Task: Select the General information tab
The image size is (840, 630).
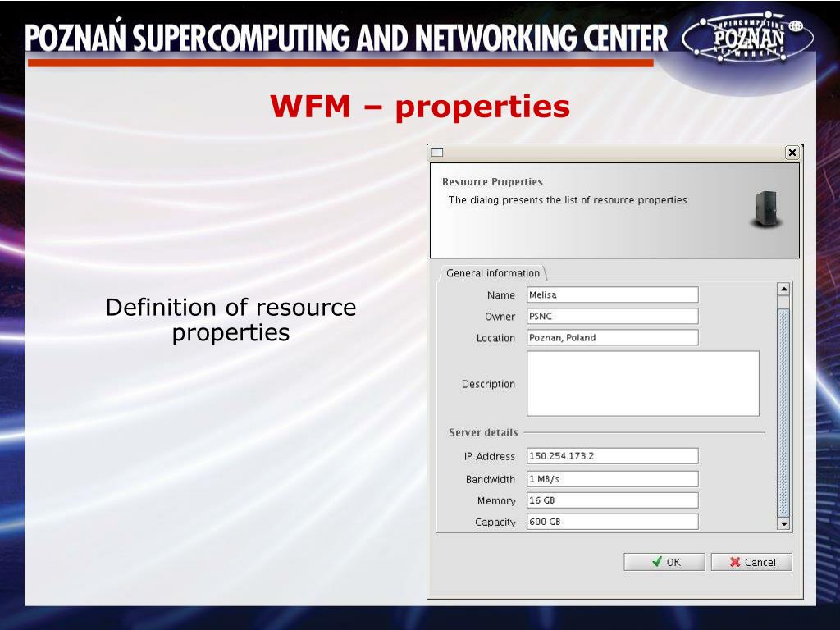Action: pyautogui.click(x=492, y=273)
